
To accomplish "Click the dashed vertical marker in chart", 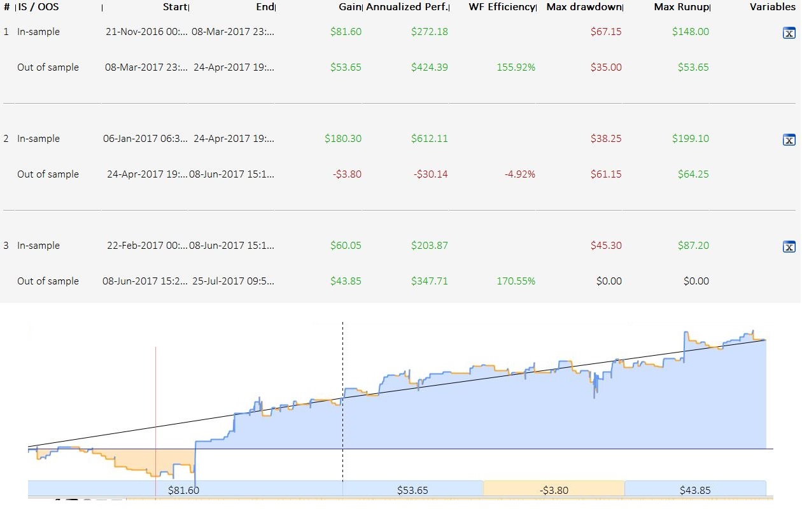I will [x=342, y=401].
